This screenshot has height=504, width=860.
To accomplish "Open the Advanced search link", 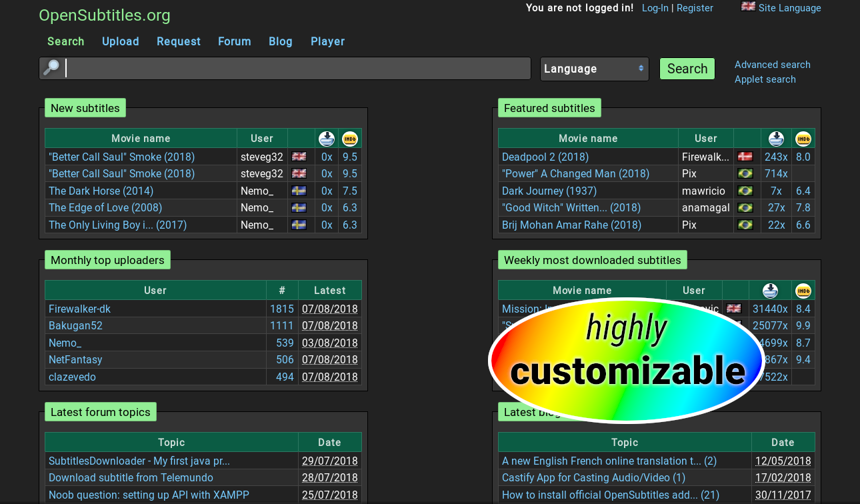I will pyautogui.click(x=772, y=65).
